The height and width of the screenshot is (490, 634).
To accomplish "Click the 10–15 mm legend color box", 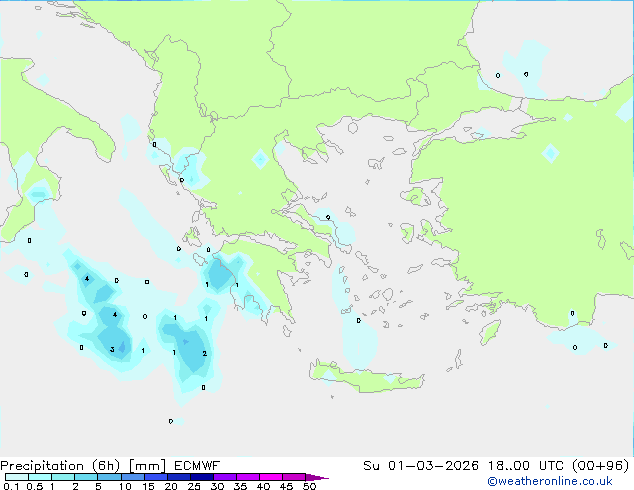I will [133, 477].
